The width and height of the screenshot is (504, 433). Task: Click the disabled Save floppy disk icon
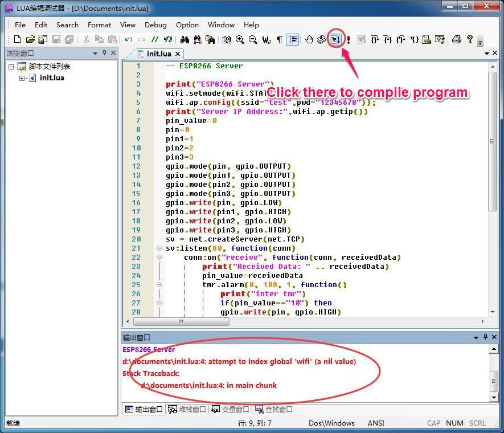point(56,39)
